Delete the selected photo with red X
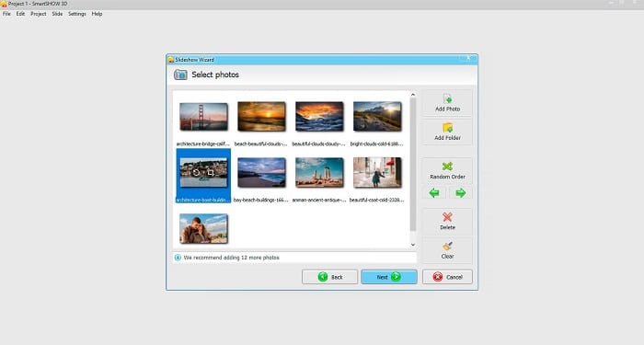This screenshot has width=644, height=345. (447, 222)
